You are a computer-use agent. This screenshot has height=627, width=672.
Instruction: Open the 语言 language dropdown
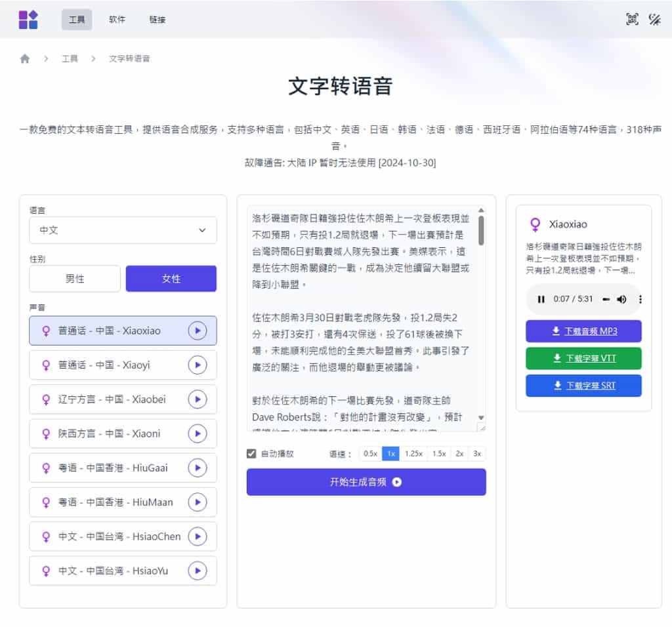(123, 230)
